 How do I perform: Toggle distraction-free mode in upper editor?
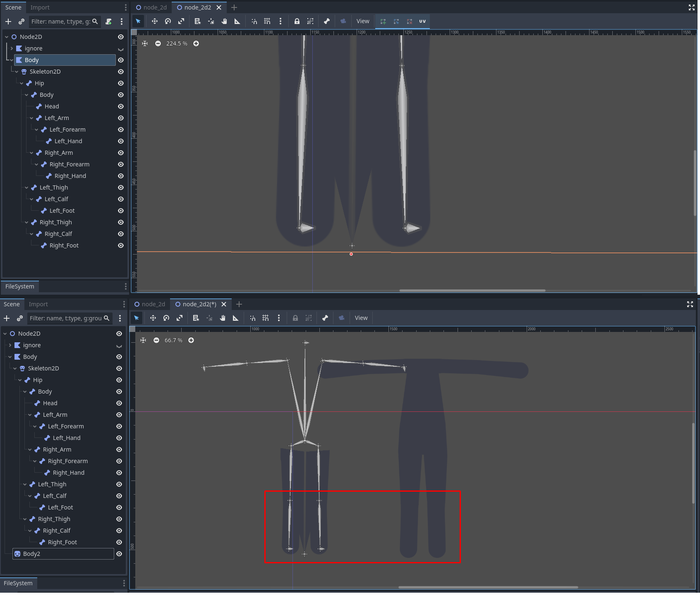[691, 7]
